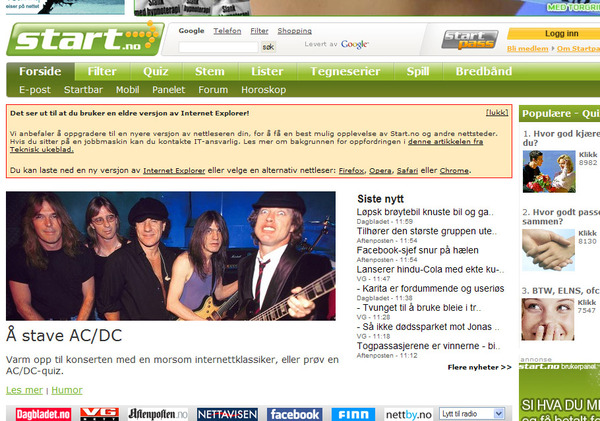Open the Humor category link
Image resolution: width=600 pixels, height=421 pixels.
(x=67, y=390)
